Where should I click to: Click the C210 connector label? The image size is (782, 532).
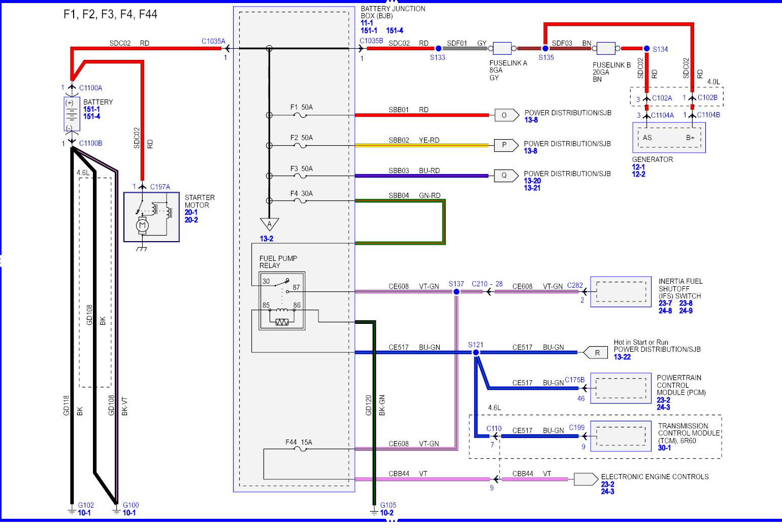(x=480, y=284)
